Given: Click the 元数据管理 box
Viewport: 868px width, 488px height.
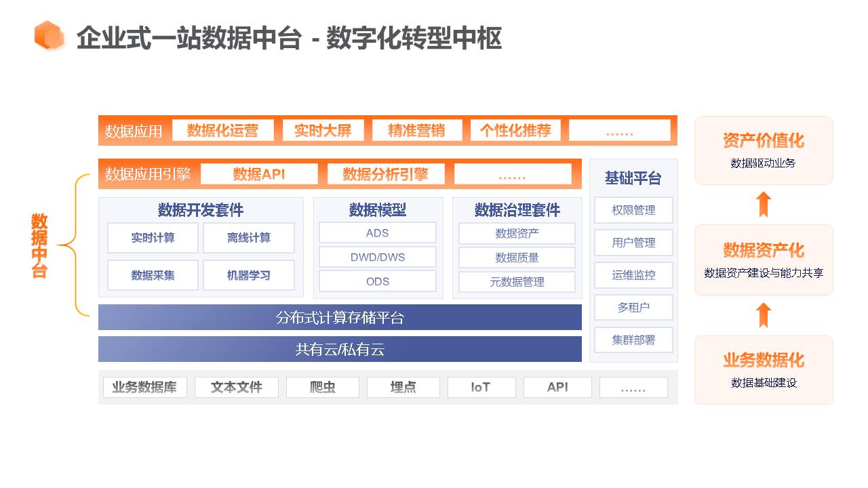Looking at the screenshot, I should pyautogui.click(x=517, y=282).
